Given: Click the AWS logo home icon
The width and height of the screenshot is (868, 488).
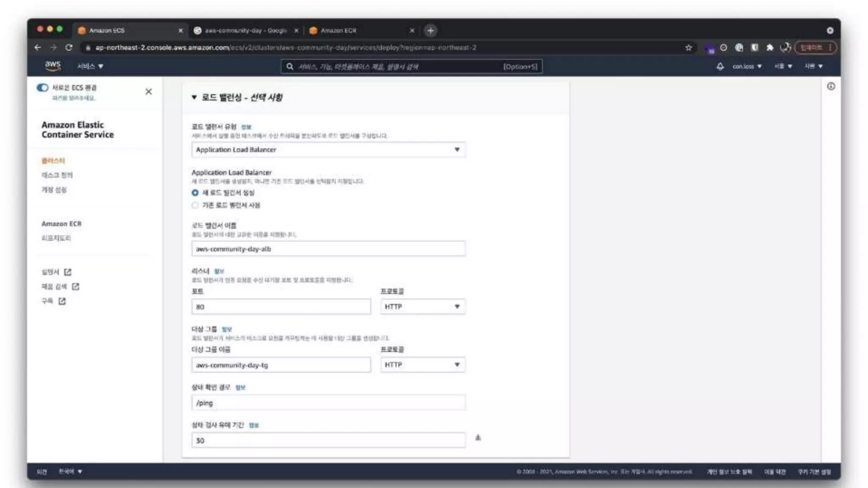Looking at the screenshot, I should (x=53, y=66).
